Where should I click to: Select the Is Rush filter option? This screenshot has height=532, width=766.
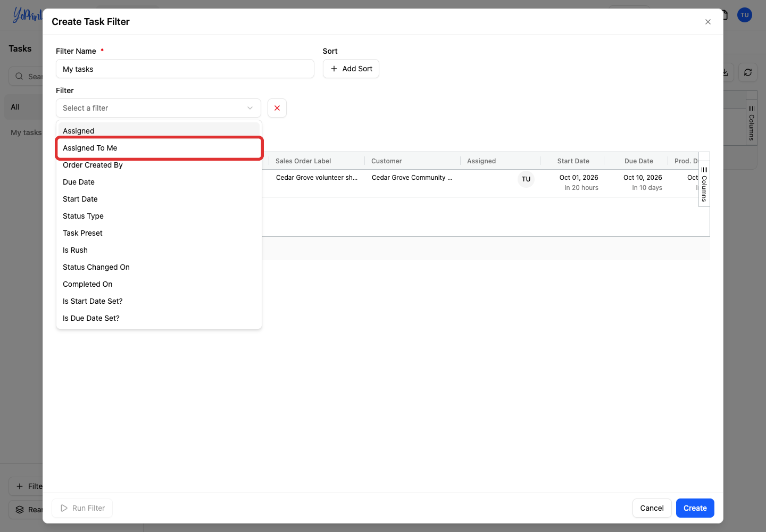tap(159, 250)
